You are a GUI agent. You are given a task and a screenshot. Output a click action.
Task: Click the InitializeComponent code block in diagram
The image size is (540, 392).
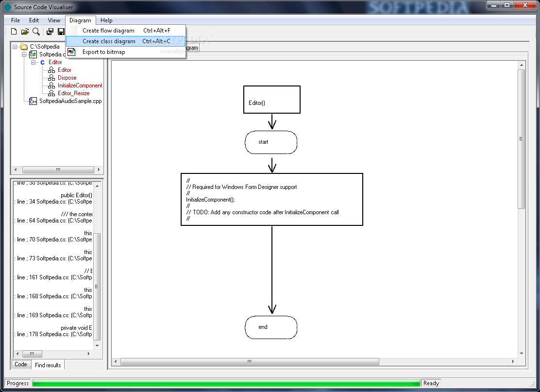coord(272,200)
